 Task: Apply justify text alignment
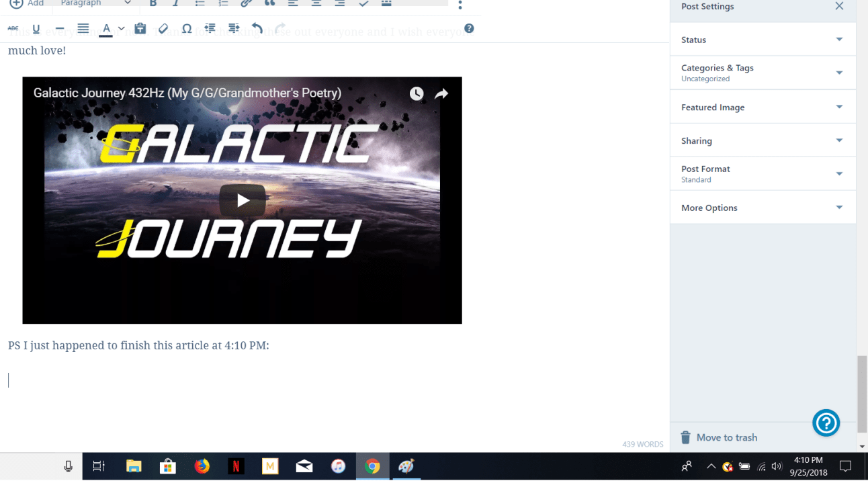(83, 29)
